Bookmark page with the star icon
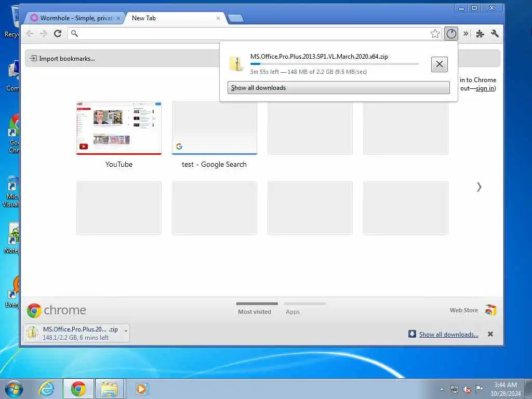 click(435, 34)
